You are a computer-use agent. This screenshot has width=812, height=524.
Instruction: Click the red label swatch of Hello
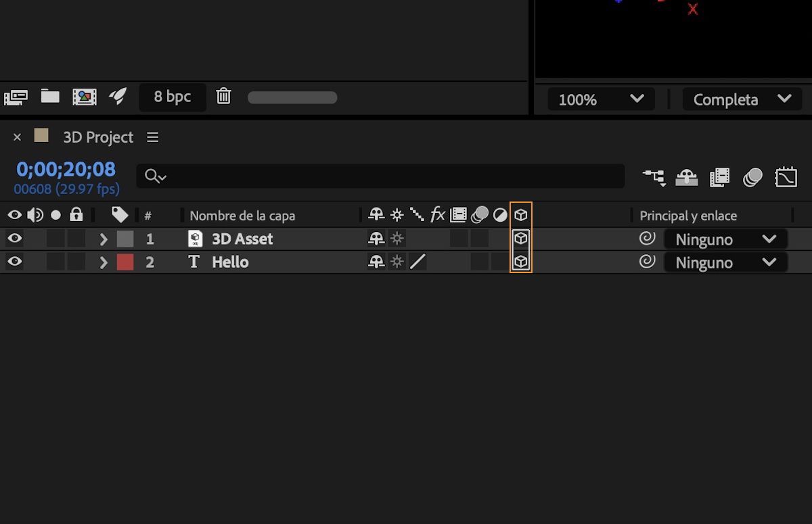coord(125,262)
